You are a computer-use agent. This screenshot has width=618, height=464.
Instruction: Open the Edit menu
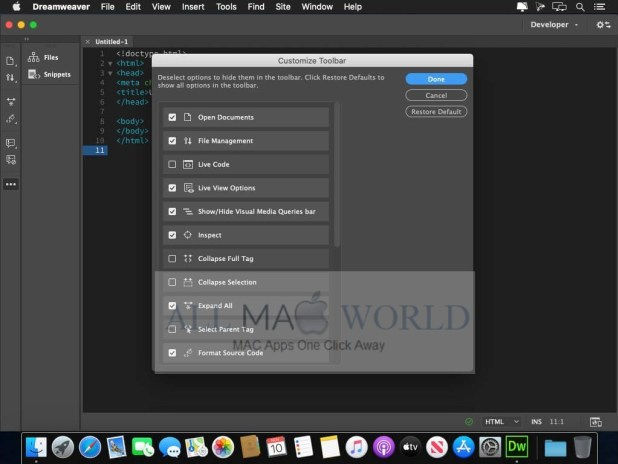pos(133,7)
